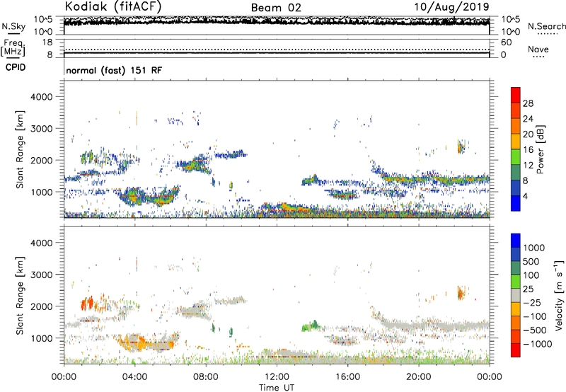Click the '100' velocity colorbar tick

tap(531, 275)
